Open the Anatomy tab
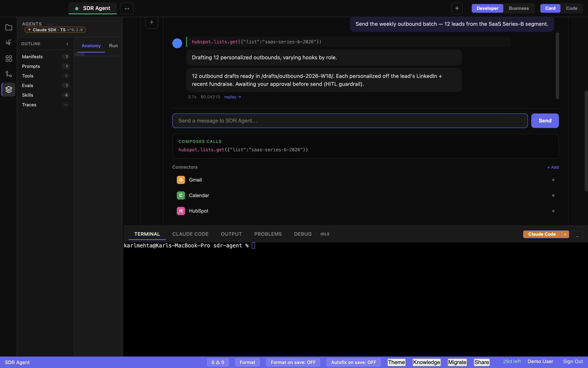The image size is (588, 368). [x=91, y=46]
